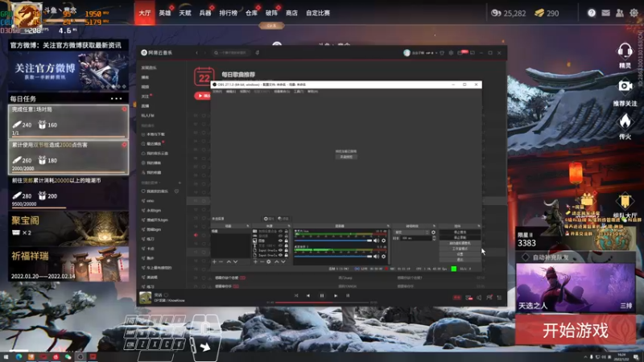Toggle lock of 图像 source in OBS
This screenshot has width=644, height=362.
click(x=287, y=241)
